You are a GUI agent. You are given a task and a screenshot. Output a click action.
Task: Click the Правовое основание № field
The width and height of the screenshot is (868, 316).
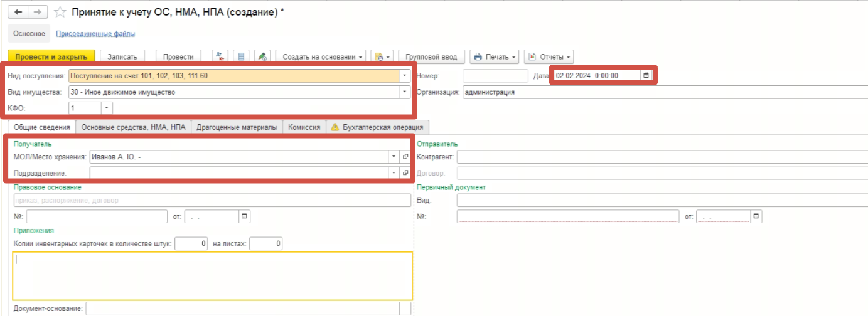point(97,216)
